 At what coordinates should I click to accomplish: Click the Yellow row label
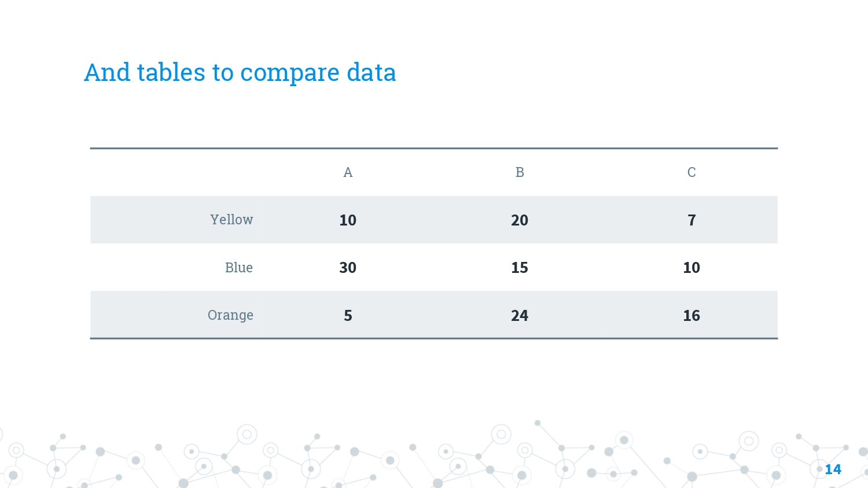[x=231, y=220]
